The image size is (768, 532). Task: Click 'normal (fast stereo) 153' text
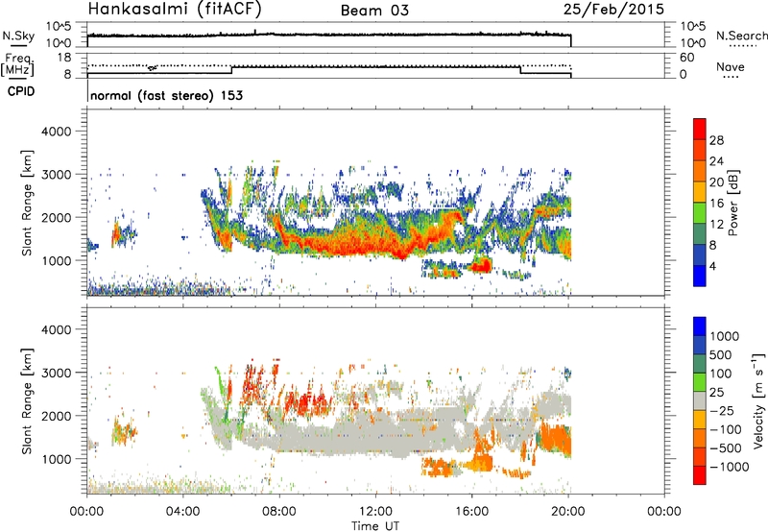click(x=166, y=95)
